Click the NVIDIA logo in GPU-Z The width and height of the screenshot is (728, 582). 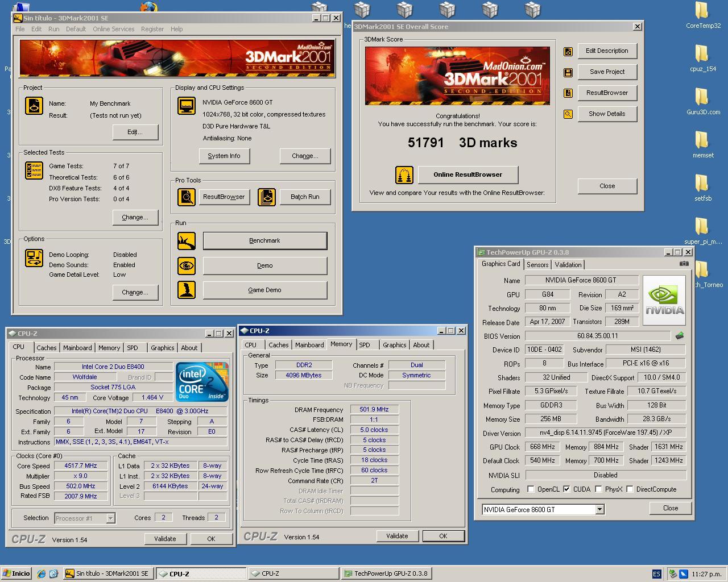pos(664,301)
